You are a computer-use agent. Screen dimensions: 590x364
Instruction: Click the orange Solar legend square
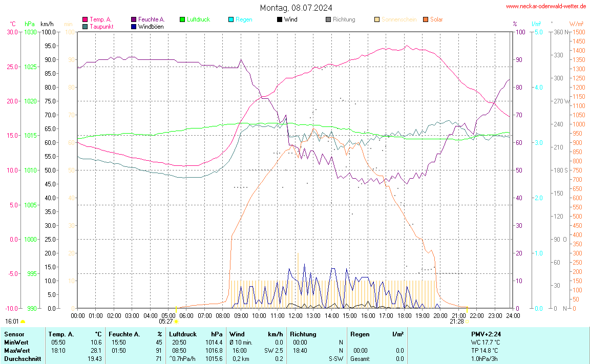coord(426,19)
